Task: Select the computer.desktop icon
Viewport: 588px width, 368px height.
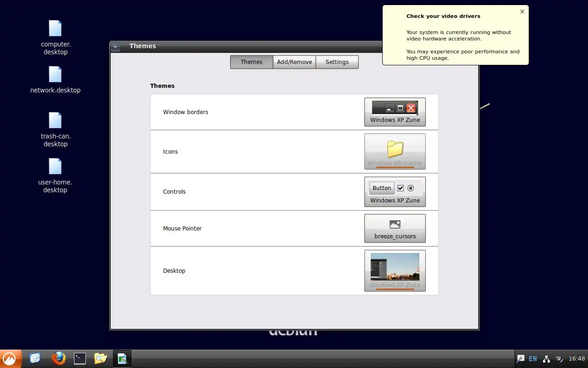Action: tap(55, 38)
